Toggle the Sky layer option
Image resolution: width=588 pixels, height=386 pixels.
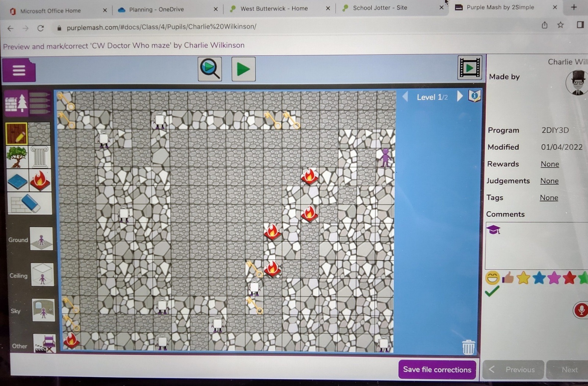point(43,310)
